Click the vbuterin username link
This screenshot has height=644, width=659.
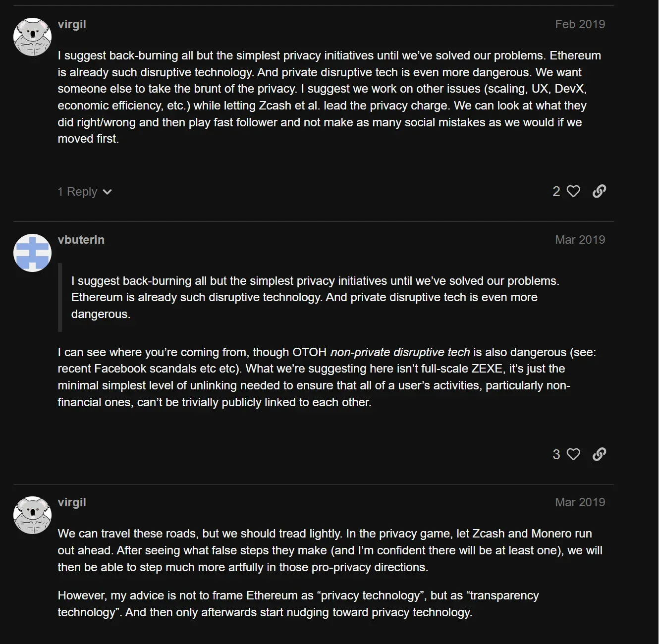click(81, 239)
